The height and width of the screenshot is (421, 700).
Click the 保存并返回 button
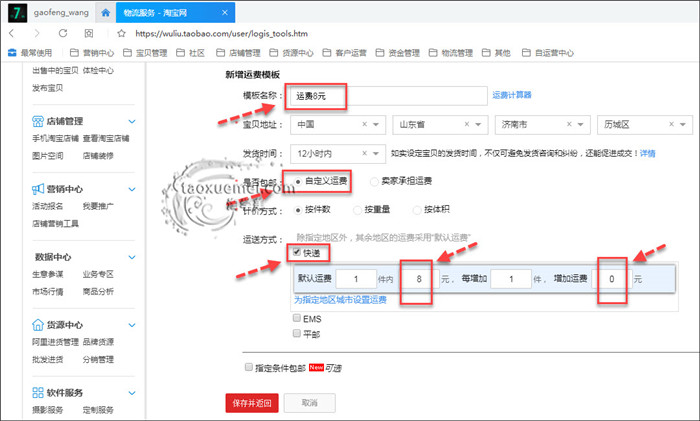click(x=252, y=403)
